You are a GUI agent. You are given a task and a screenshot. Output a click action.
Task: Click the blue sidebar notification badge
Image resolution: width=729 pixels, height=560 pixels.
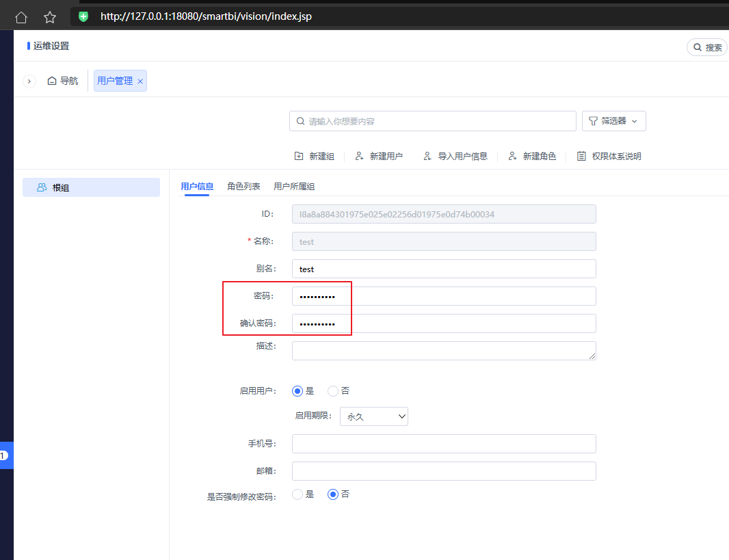click(x=4, y=455)
